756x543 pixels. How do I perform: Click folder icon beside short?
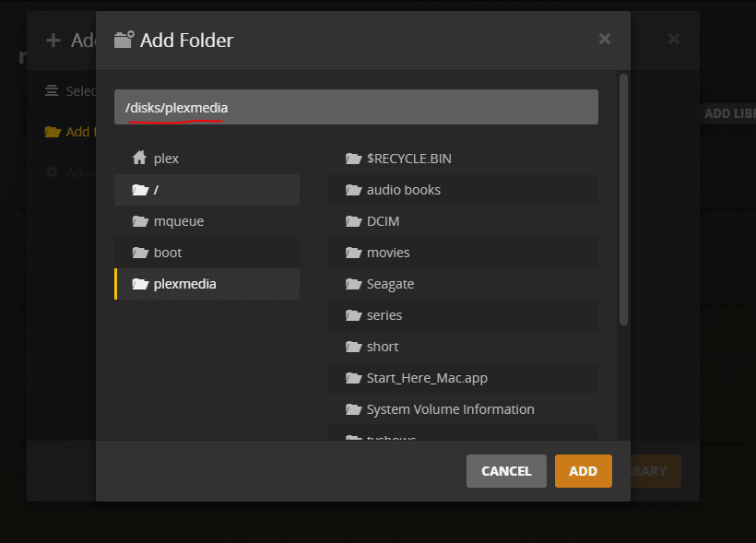353,347
